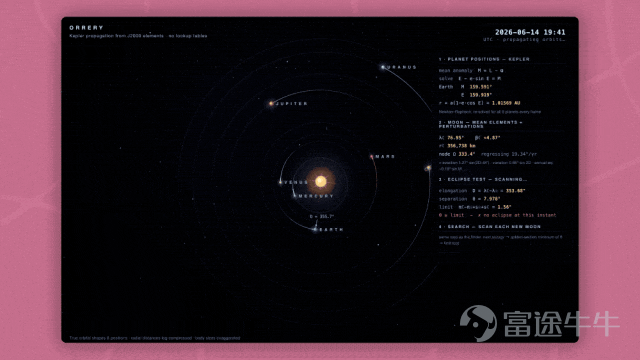This screenshot has height=360, width=640.
Task: Select the Earth planet dot
Action: pyautogui.click(x=315, y=229)
